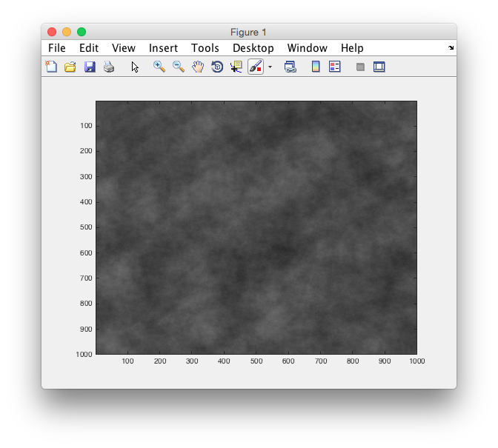Viewport: 498px width, 448px height.
Task: Open file with the folder icon
Action: (70, 67)
